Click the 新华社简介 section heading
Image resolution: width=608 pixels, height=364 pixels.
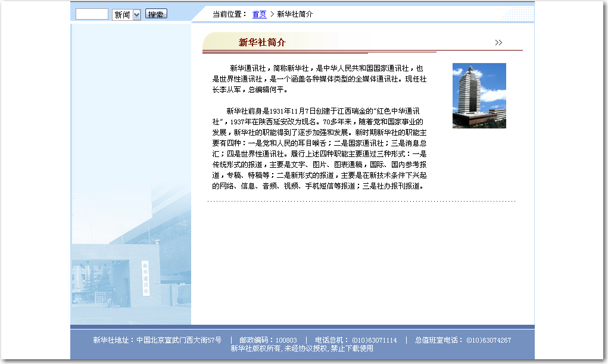[262, 42]
